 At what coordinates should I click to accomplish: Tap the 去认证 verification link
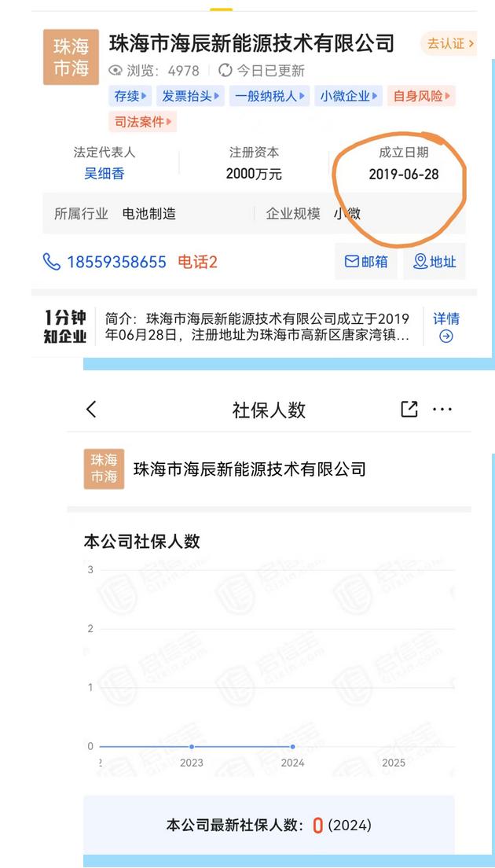pyautogui.click(x=449, y=43)
